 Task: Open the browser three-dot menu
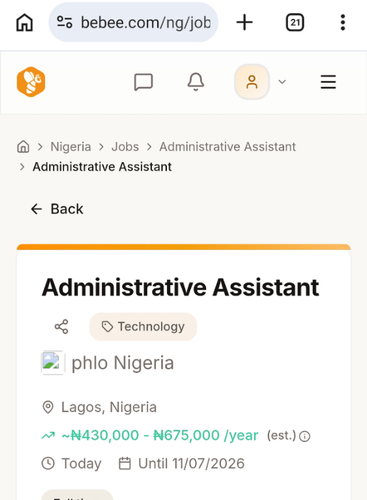[x=343, y=22]
